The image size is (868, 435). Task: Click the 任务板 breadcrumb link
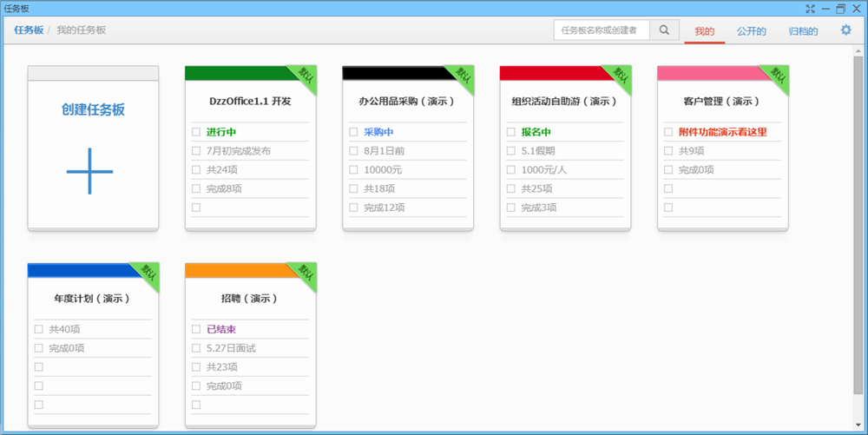click(29, 30)
